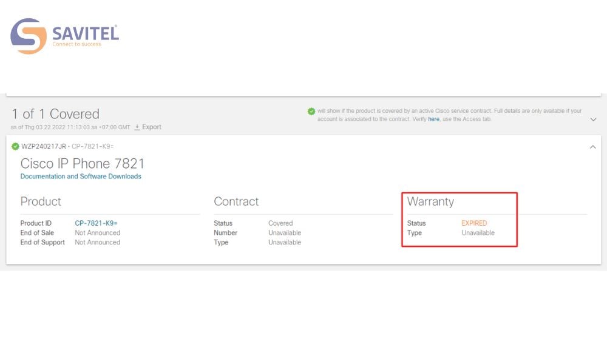This screenshot has height=364, width=607.
Task: Click the Covered contract status value
Action: 280,223
